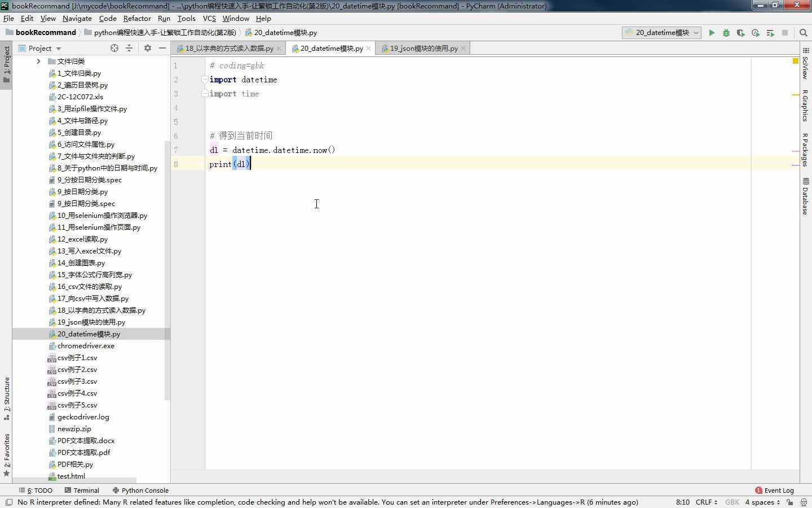Close the 18_以字典的方式读入数据.py tab
The width and height of the screenshot is (812, 508).
279,49
